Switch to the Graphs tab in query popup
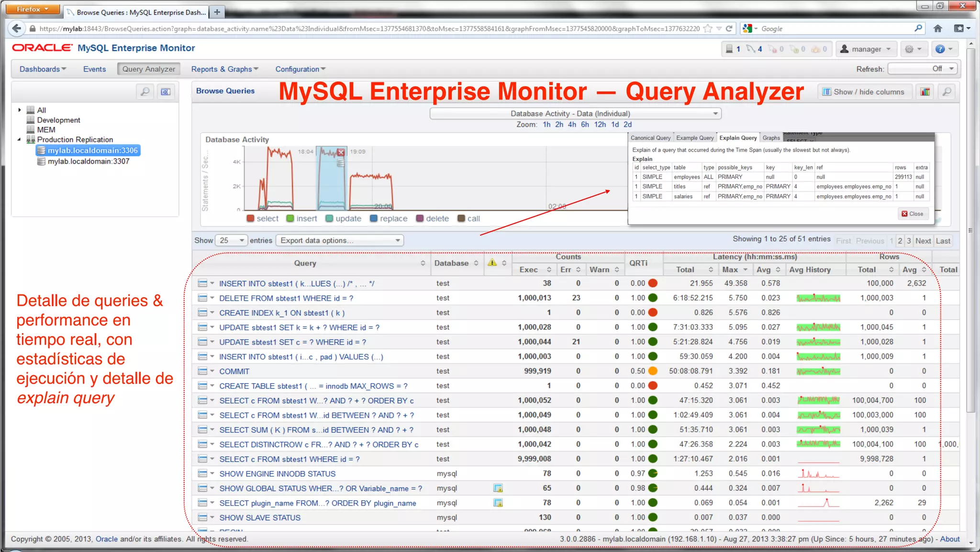 pyautogui.click(x=771, y=138)
